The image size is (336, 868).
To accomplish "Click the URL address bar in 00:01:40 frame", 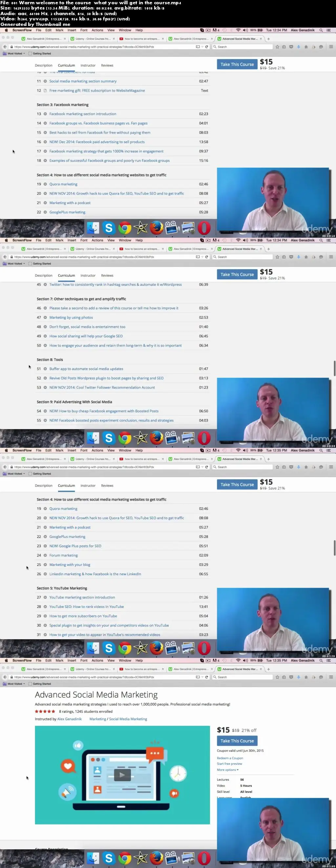I will [x=106, y=677].
